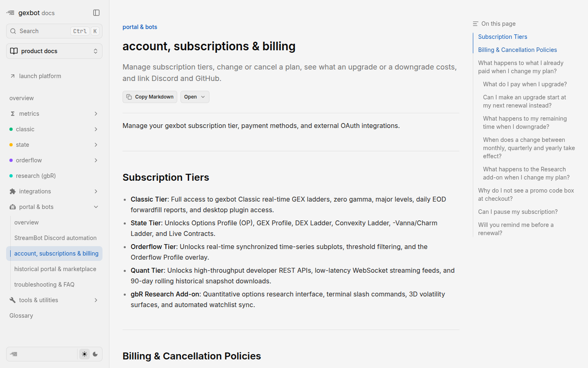Switch to light theme sun icon
The width and height of the screenshot is (588, 368).
click(x=85, y=354)
